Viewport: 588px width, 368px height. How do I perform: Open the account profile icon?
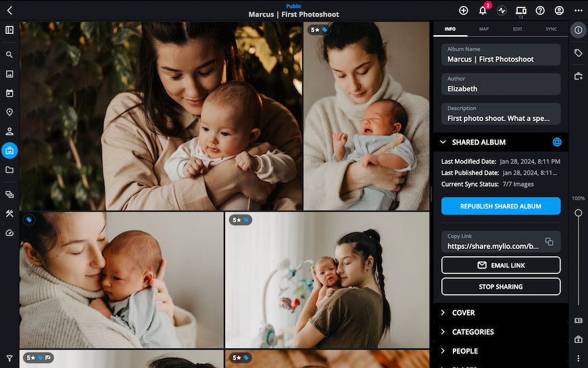[559, 11]
